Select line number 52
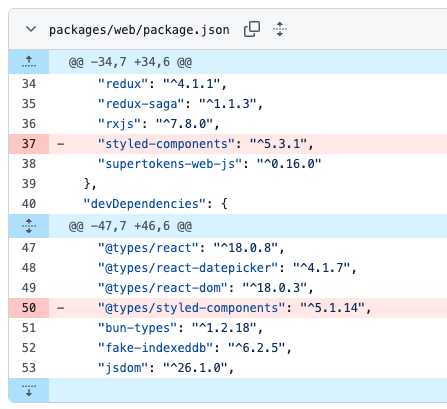 [29, 348]
